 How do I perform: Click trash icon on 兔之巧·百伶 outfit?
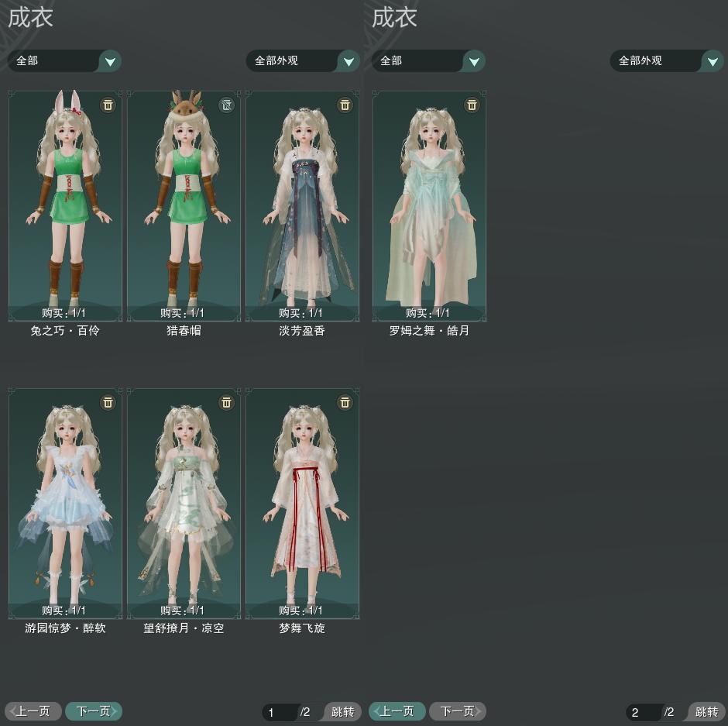pos(108,105)
